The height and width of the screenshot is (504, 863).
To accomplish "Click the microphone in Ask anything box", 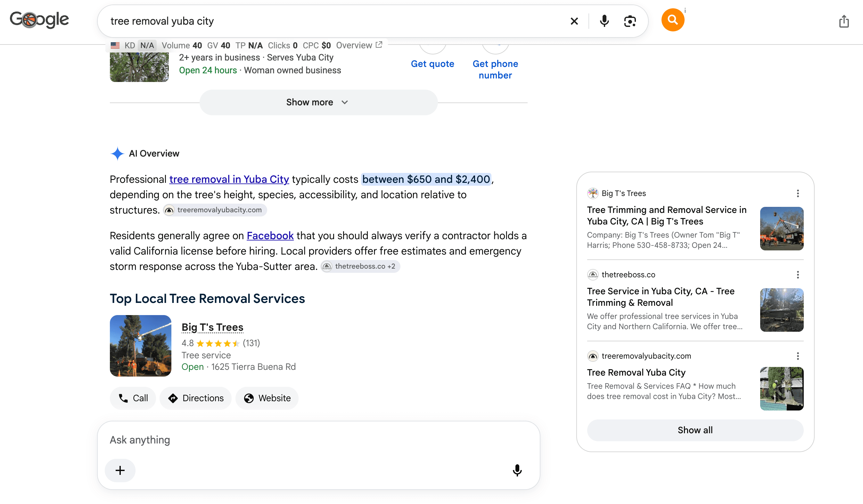I will pyautogui.click(x=517, y=470).
